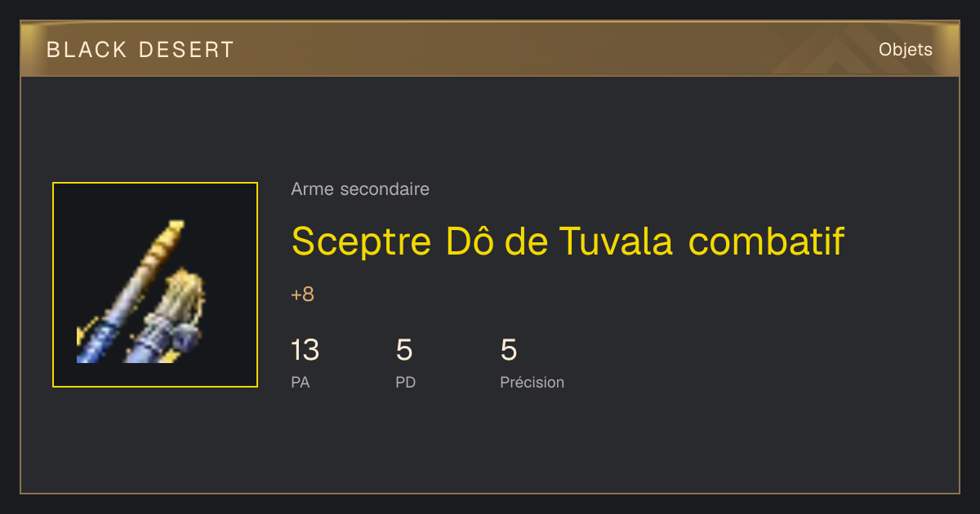980x514 pixels.
Task: Click the Précision stat label
Action: [532, 382]
